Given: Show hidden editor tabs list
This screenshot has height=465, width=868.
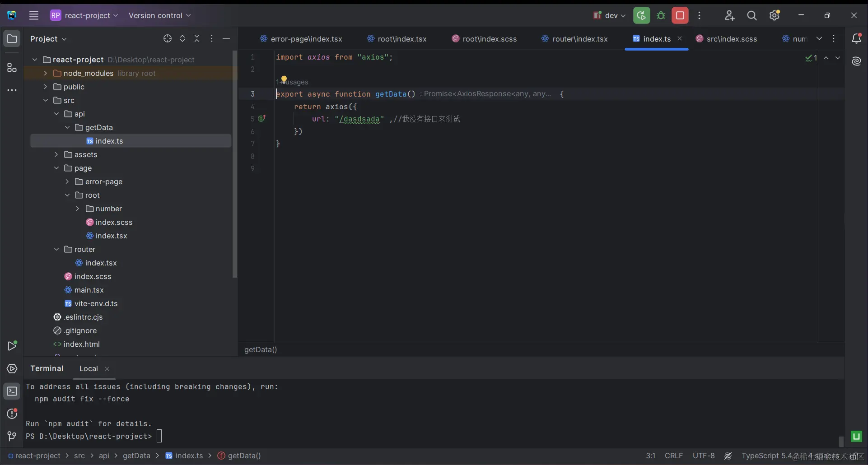Looking at the screenshot, I should tap(819, 39).
